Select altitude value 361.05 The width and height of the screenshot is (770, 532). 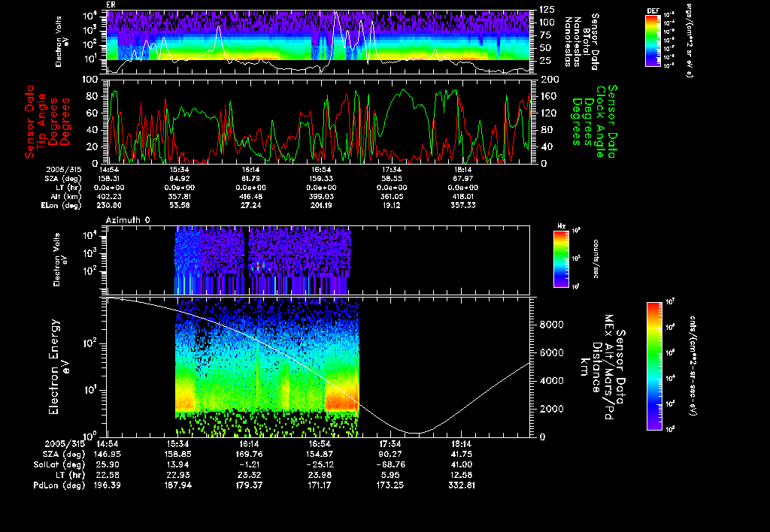(391, 197)
